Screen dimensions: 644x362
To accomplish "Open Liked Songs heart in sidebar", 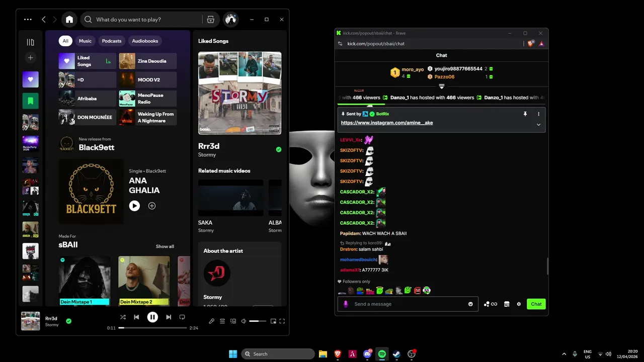I will (x=30, y=79).
